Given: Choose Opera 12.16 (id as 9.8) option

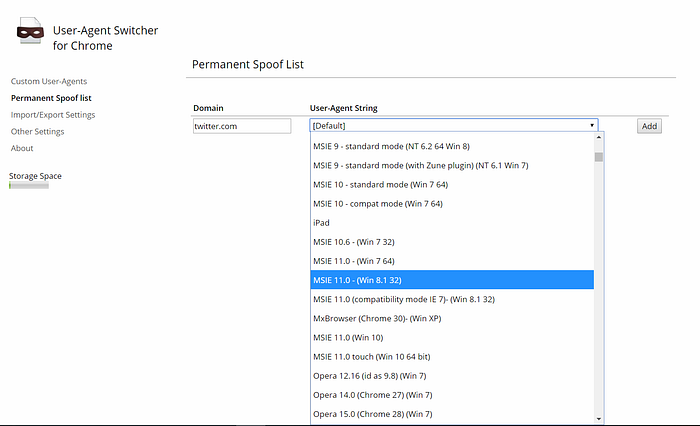Looking at the screenshot, I should click(x=452, y=376).
